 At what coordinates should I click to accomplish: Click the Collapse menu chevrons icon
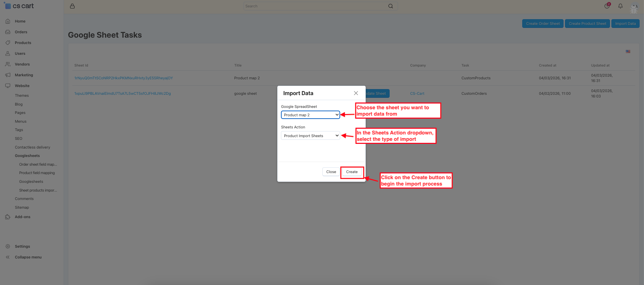[8, 257]
